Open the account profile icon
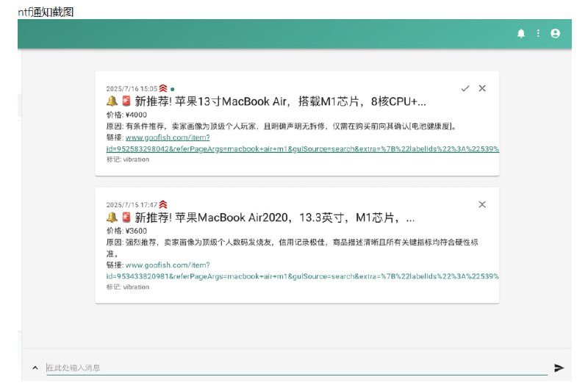This screenshot has height=391, width=588. click(x=555, y=33)
